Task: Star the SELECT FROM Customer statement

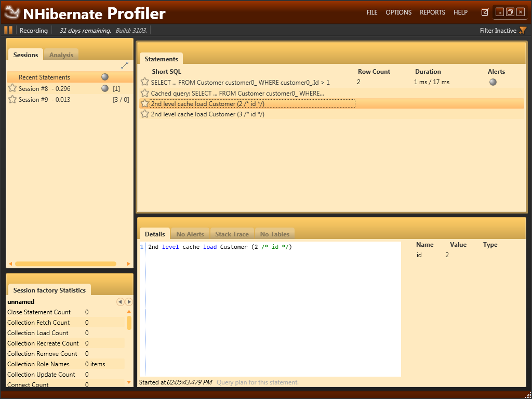Action: point(144,82)
